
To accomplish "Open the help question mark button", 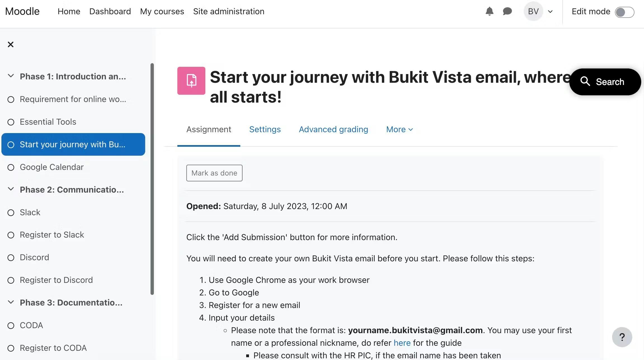I will (622, 337).
